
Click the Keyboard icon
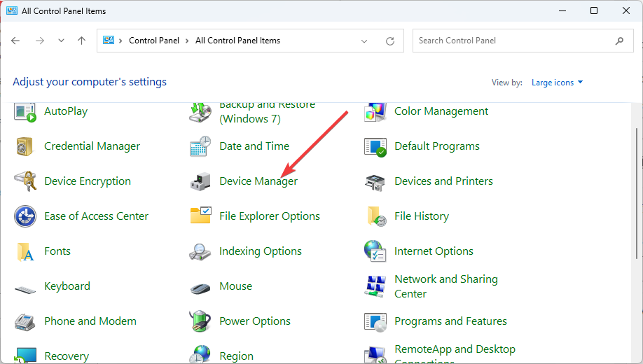coord(25,289)
